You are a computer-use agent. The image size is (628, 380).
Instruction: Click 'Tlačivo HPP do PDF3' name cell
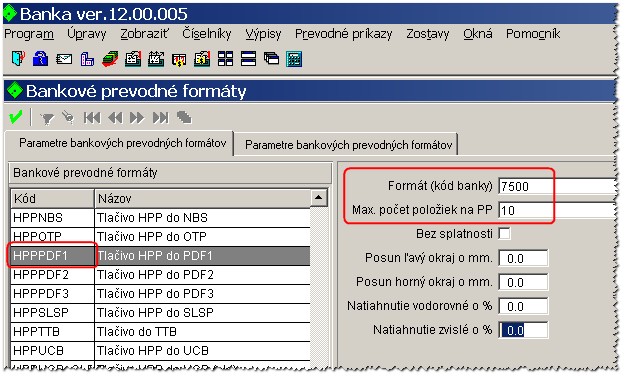point(202,294)
